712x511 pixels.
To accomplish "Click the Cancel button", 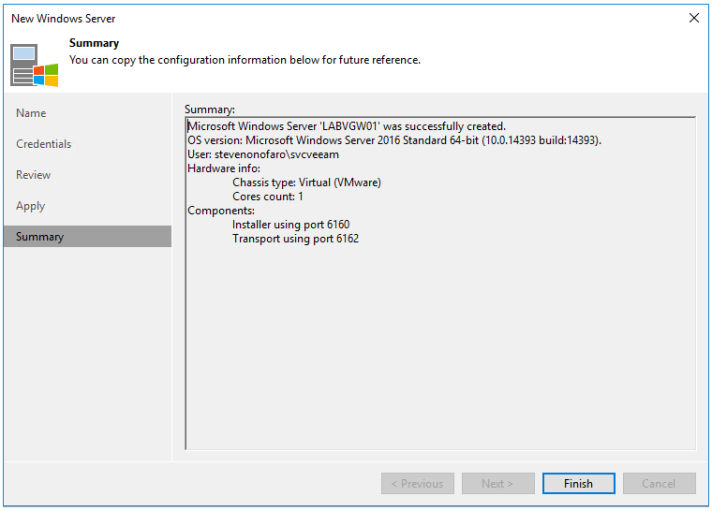I will click(x=658, y=483).
